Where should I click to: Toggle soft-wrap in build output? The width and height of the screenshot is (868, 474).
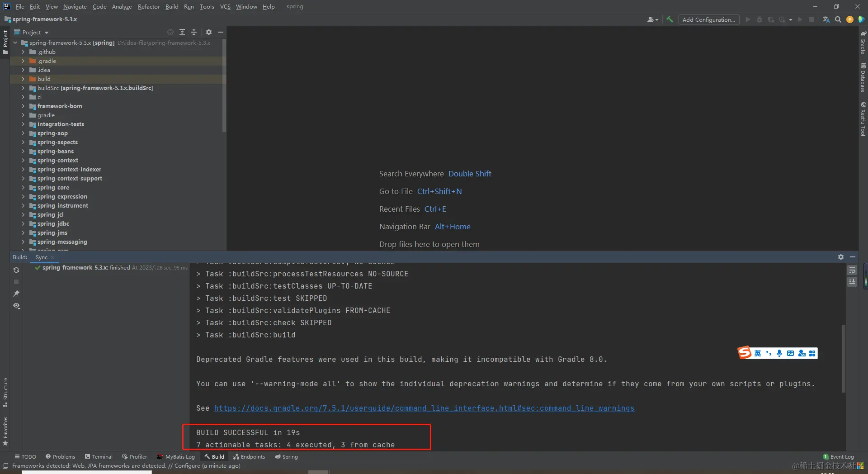point(852,270)
